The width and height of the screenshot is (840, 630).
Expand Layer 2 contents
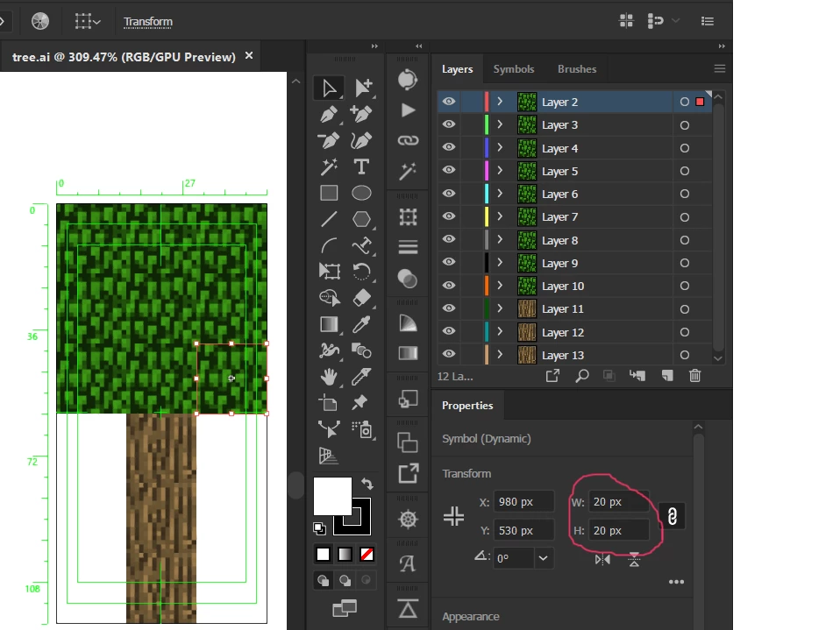coord(500,101)
